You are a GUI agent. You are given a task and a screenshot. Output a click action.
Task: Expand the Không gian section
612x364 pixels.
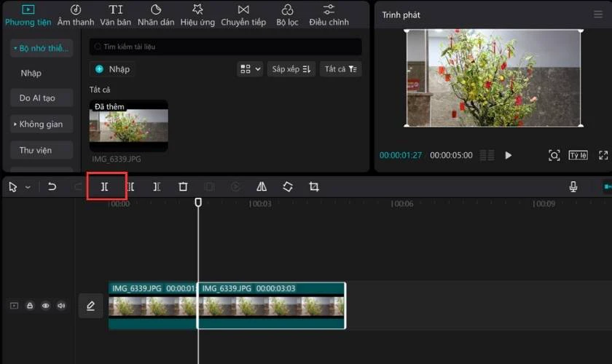click(x=42, y=124)
